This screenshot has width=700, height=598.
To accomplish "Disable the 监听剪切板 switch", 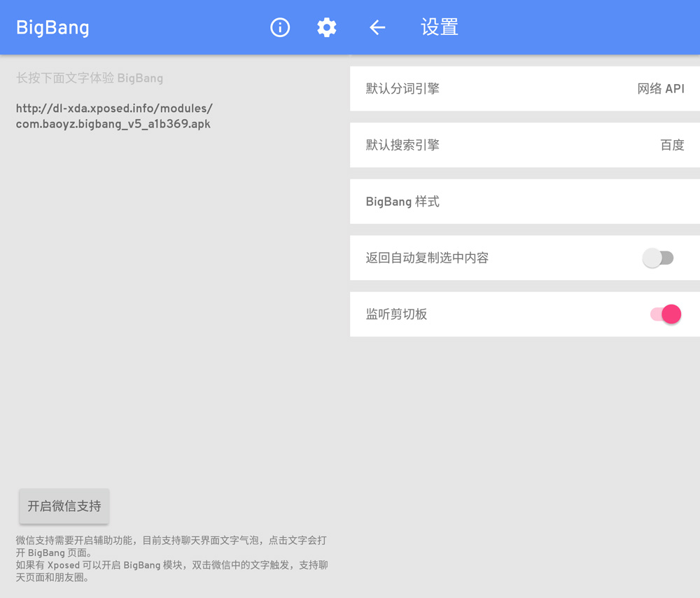I will (666, 314).
